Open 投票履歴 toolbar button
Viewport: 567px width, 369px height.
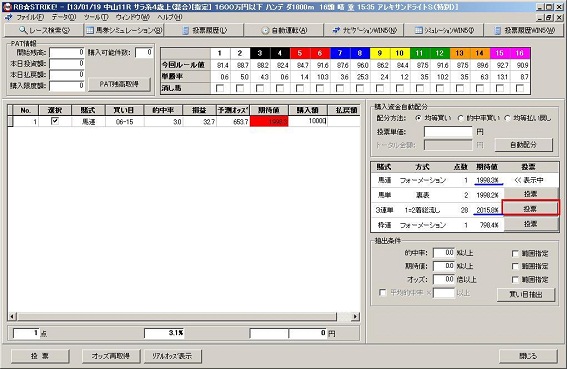pos(204,30)
